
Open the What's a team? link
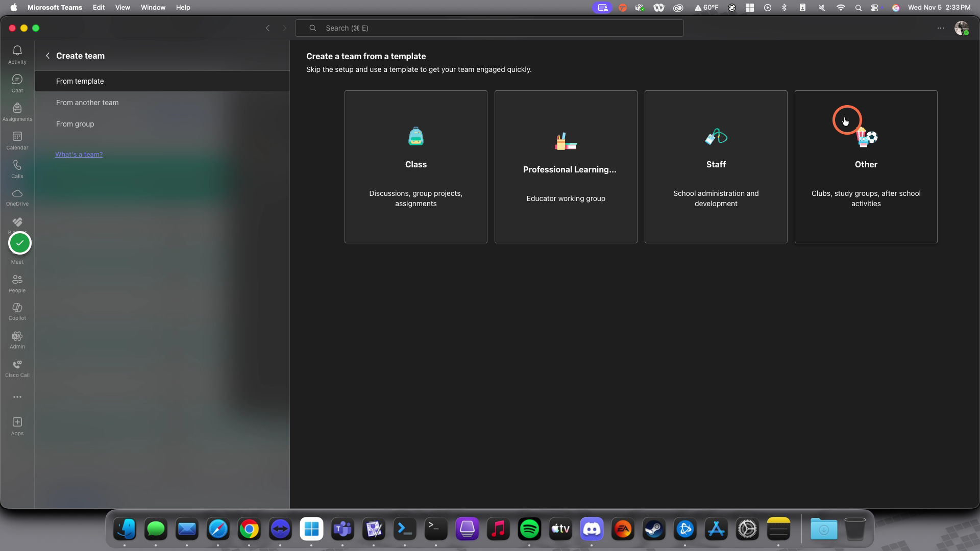pos(79,154)
